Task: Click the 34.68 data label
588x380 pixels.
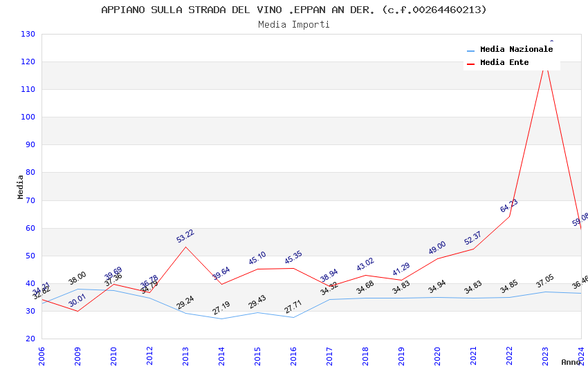Action: (365, 287)
